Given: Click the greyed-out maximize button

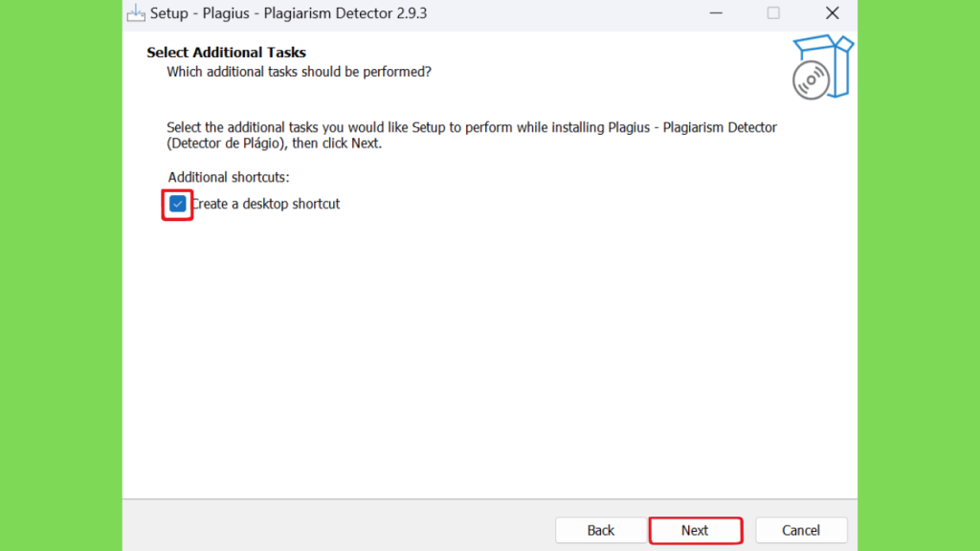Looking at the screenshot, I should [773, 13].
